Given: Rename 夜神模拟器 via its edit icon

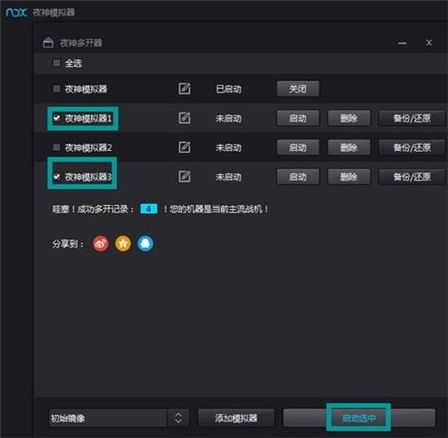Looking at the screenshot, I should coord(184,89).
